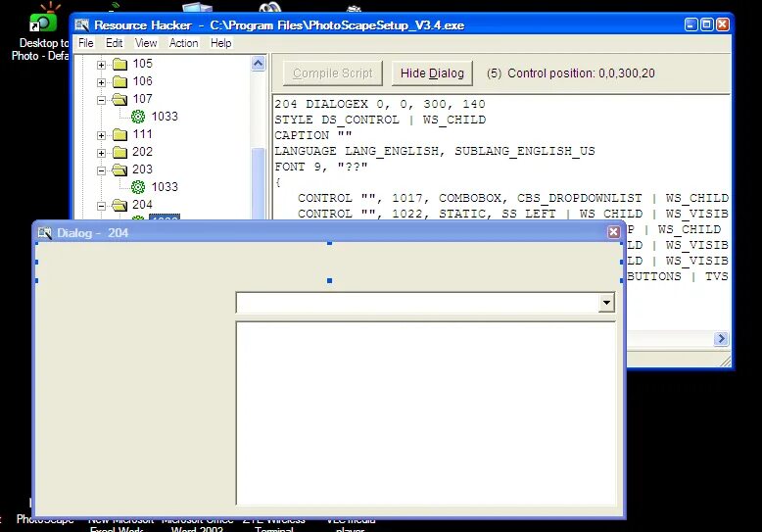This screenshot has height=532, width=762.
Task: Click the CONTROL 1017 COMBOBOX script line
Action: click(513, 199)
